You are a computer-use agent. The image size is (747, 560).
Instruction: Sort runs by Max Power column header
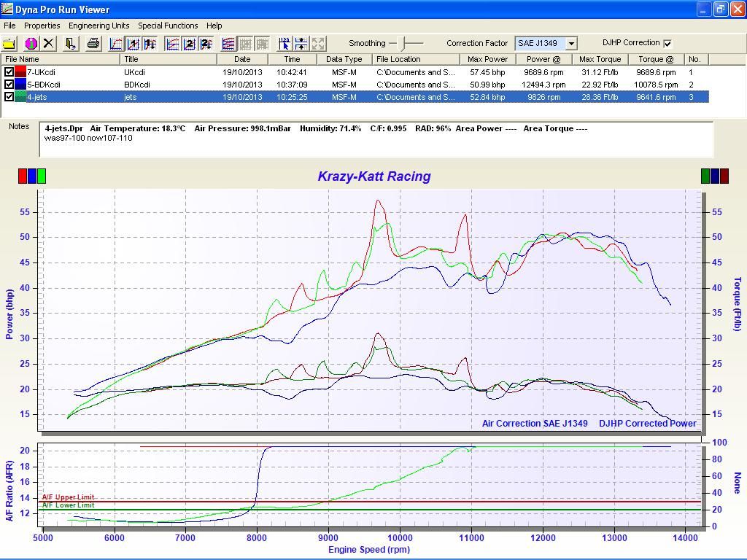(x=487, y=59)
